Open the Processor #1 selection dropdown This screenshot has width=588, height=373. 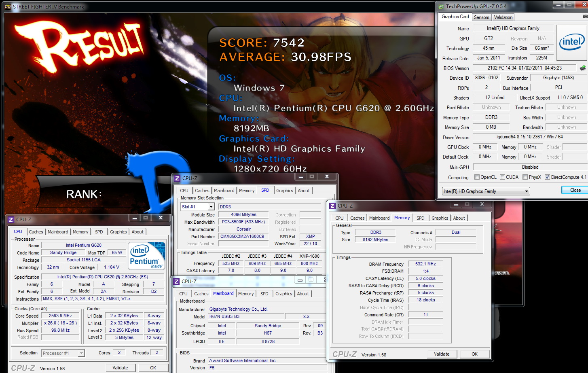81,353
